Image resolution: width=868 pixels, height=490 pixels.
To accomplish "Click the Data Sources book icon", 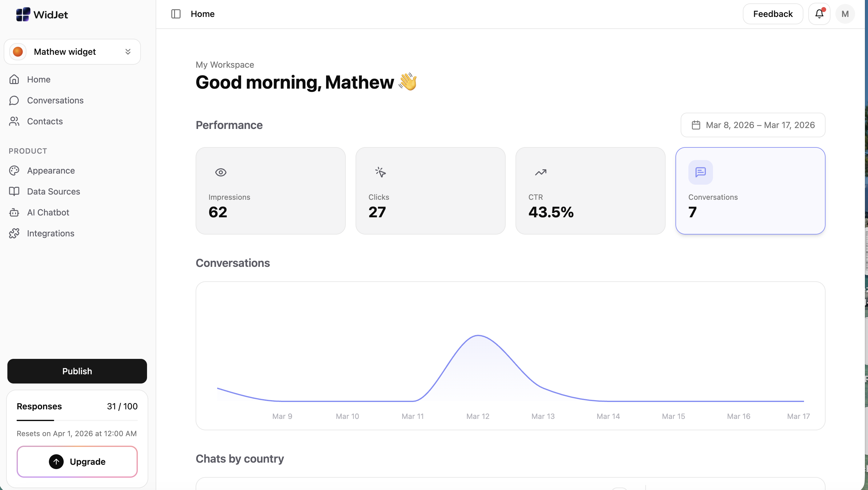I will point(14,191).
